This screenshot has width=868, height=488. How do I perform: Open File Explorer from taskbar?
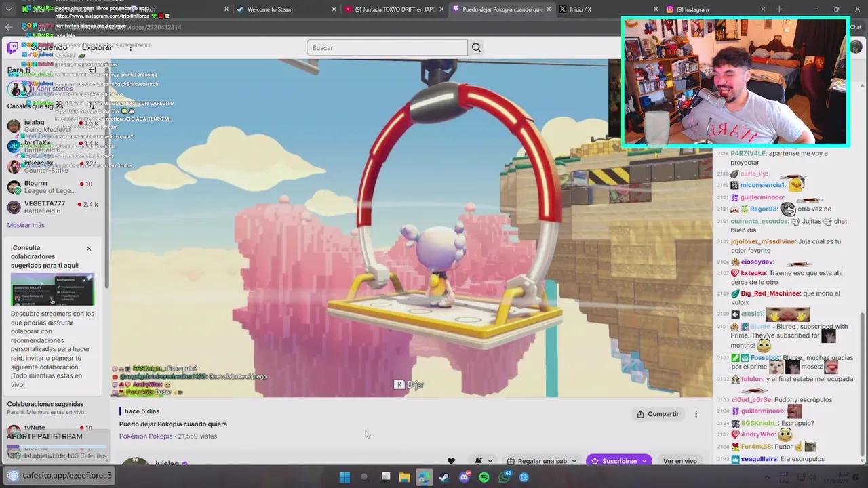point(404,477)
